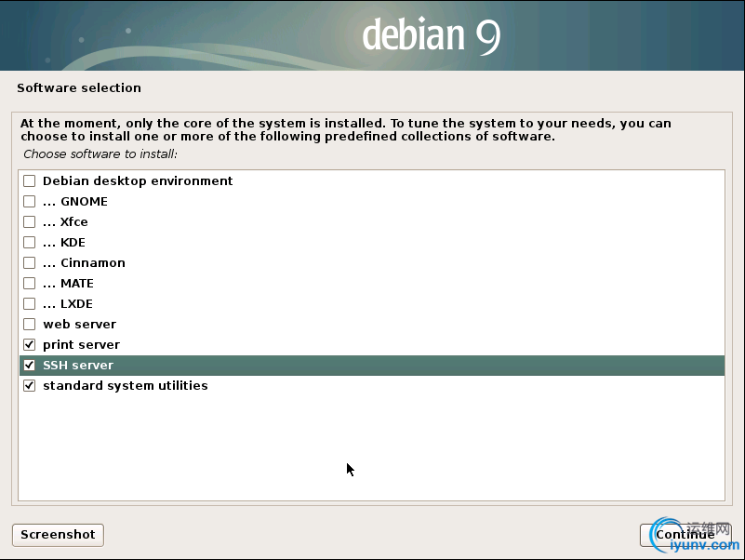Toggle the Cinnamon checkbox
Screen dimensions: 745x560
pos(30,263)
